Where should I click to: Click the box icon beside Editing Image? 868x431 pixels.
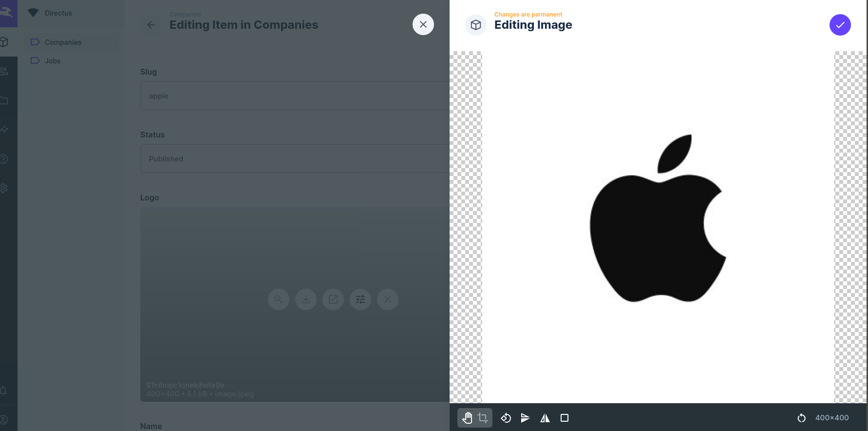476,25
